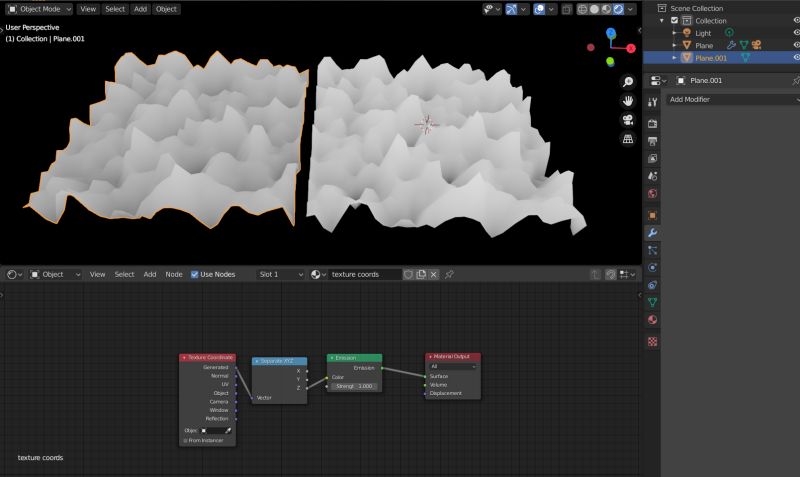
Task: Toggle the properties editor pin icon
Action: (x=795, y=81)
